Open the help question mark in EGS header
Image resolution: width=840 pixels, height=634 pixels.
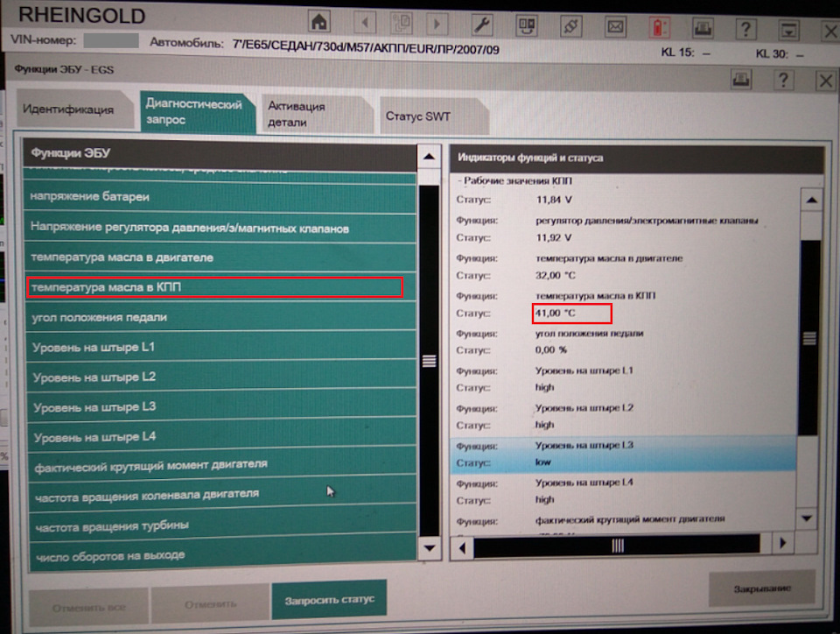click(782, 81)
